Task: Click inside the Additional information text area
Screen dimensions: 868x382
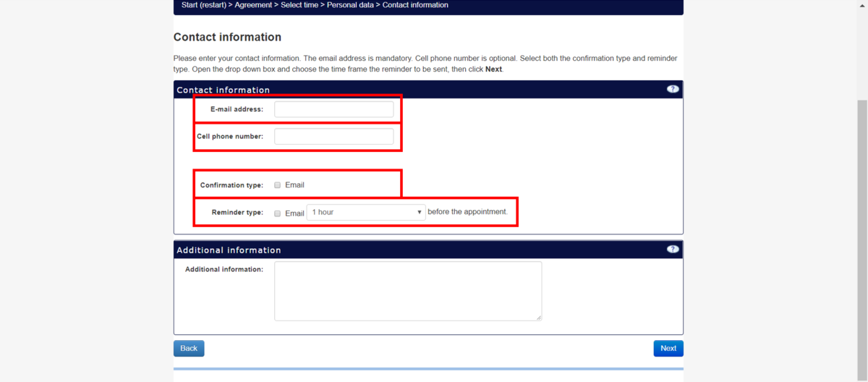Action: click(408, 291)
